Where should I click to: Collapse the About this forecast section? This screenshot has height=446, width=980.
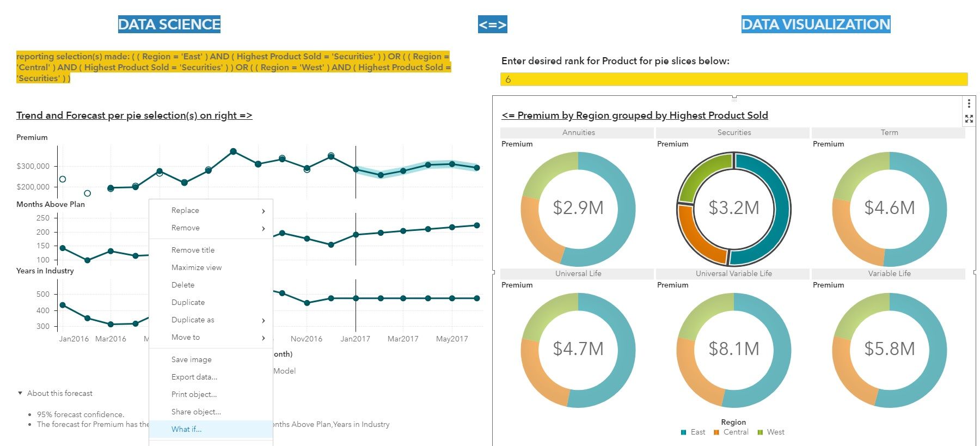21,393
